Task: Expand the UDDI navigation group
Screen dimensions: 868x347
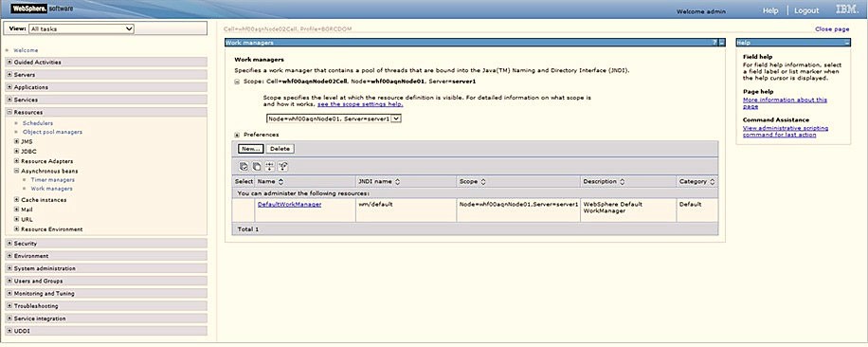Action: pos(9,331)
